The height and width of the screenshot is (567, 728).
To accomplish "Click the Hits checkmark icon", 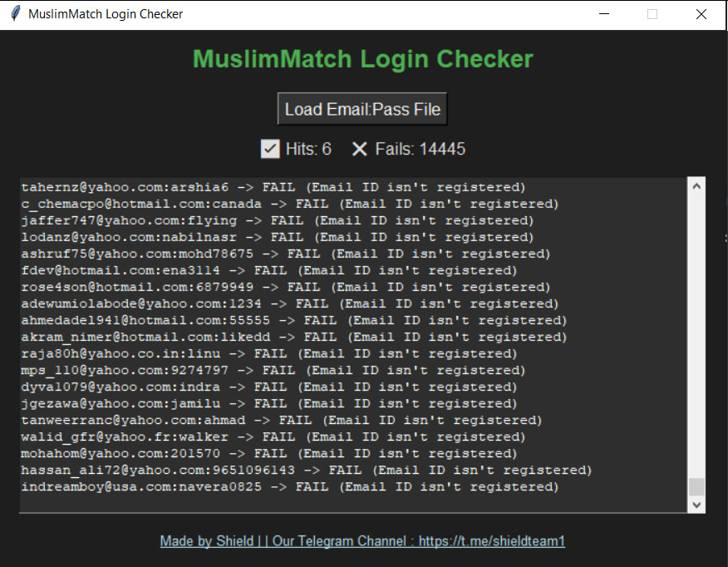I will [x=270, y=149].
